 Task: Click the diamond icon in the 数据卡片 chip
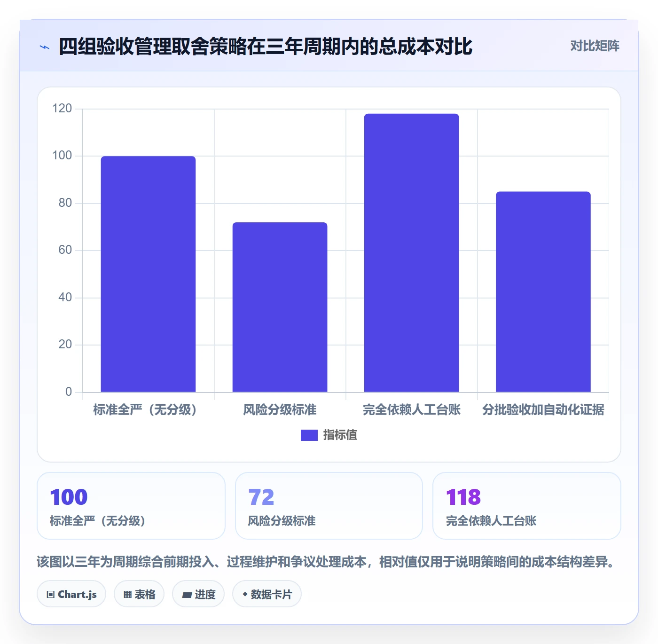pyautogui.click(x=245, y=595)
